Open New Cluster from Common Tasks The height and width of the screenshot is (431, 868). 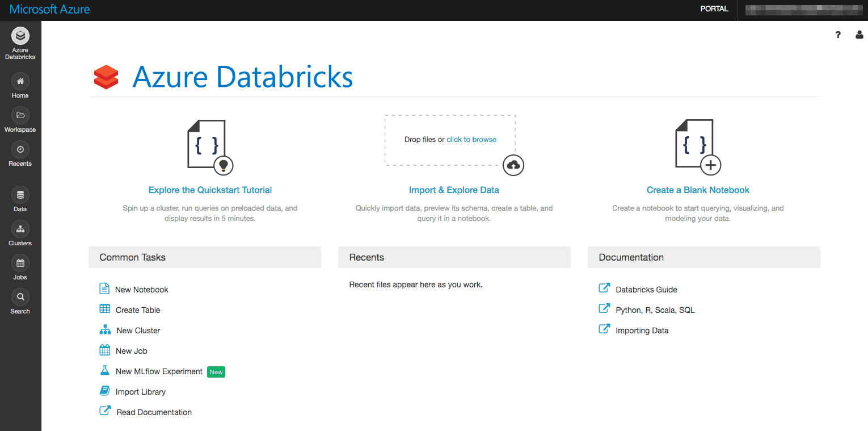coord(137,330)
